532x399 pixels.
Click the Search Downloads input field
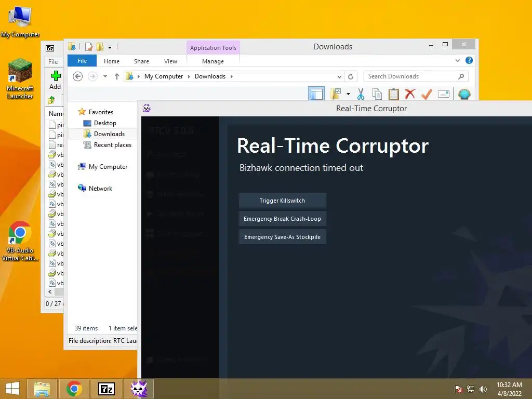[x=416, y=76]
